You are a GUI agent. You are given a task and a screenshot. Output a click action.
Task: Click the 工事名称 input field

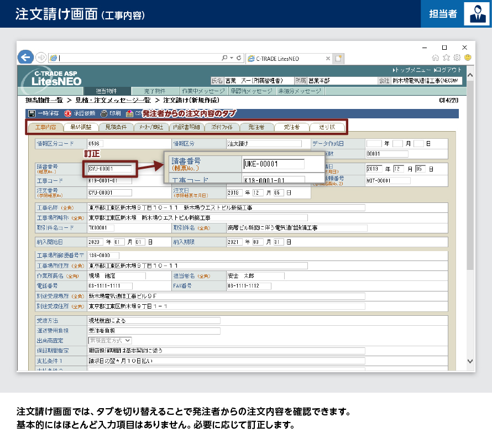click(x=226, y=208)
